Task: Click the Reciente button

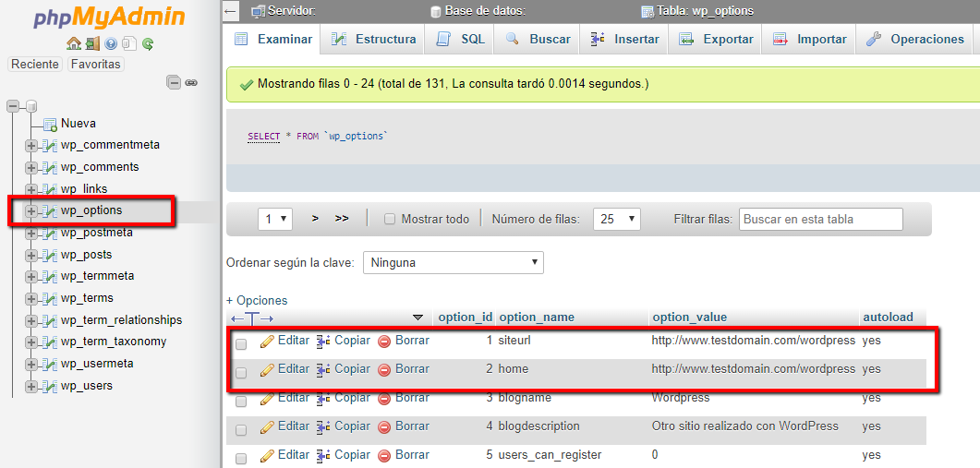Action: pos(36,65)
